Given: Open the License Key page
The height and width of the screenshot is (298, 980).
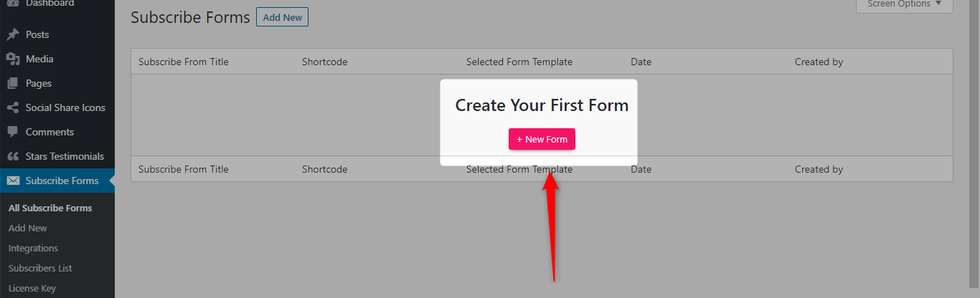Looking at the screenshot, I should 32,288.
